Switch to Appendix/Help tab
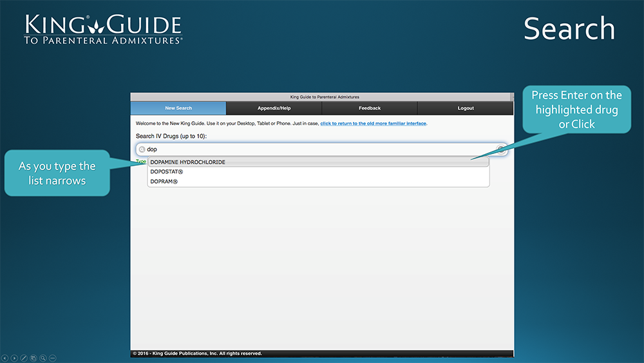This screenshot has height=363, width=644. 274,108
